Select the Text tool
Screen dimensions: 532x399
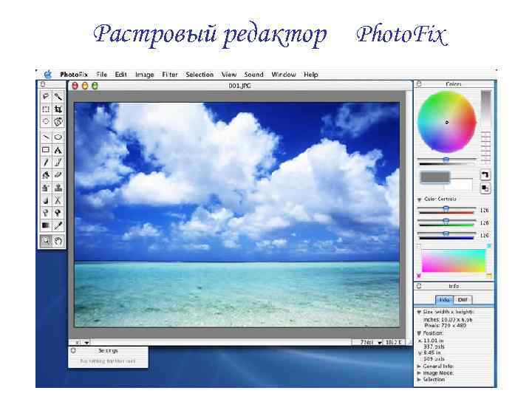[x=58, y=149]
